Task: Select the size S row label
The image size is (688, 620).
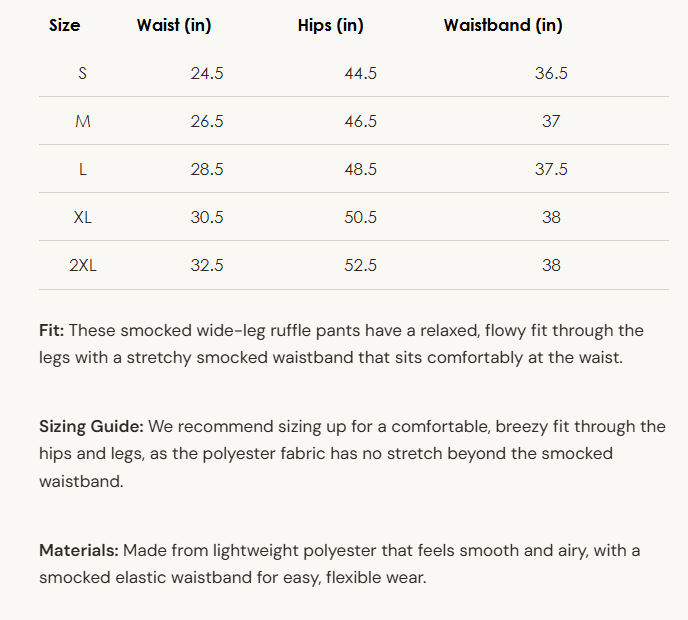Action: click(x=82, y=73)
